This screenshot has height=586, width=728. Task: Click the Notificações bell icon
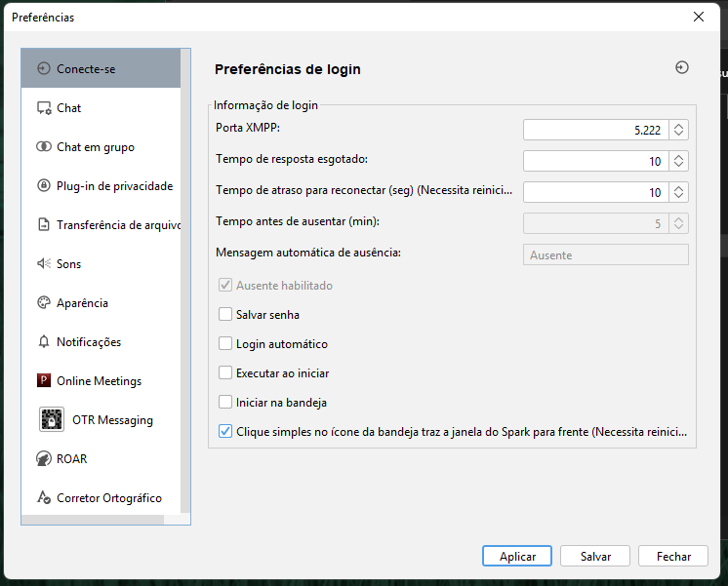(44, 342)
